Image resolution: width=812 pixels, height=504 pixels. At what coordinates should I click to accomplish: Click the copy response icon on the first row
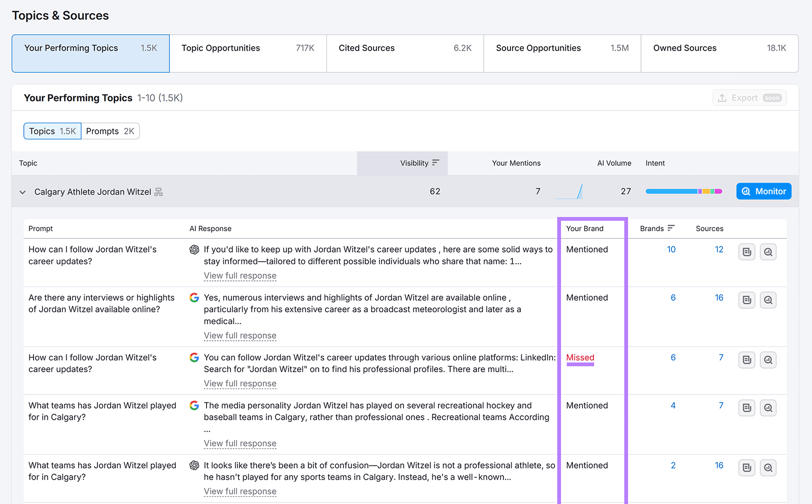[747, 251]
